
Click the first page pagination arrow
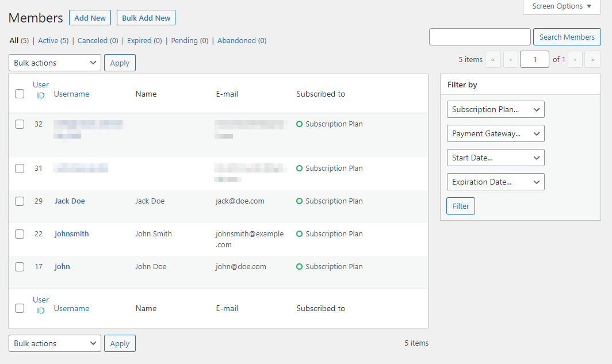[493, 60]
